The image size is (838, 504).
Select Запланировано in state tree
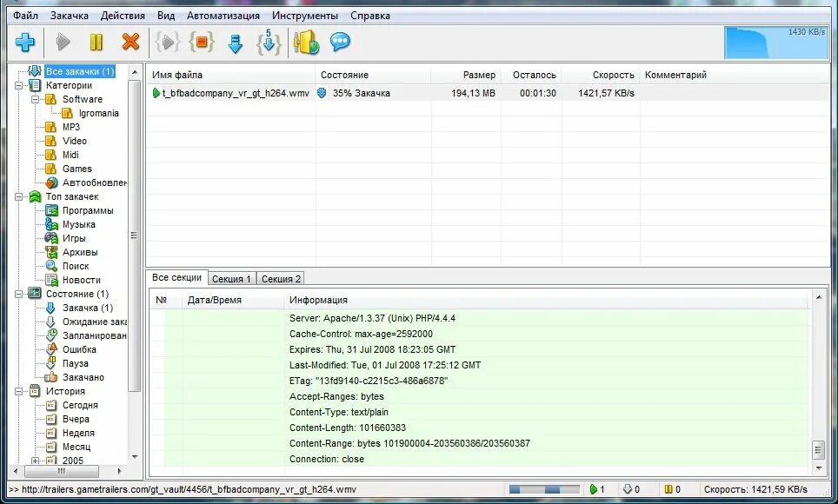pyautogui.click(x=95, y=335)
